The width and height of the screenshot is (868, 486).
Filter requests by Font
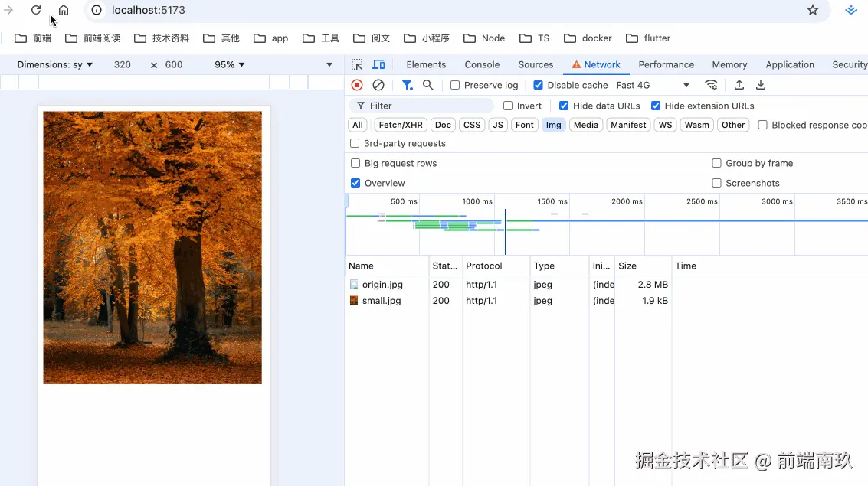click(524, 125)
